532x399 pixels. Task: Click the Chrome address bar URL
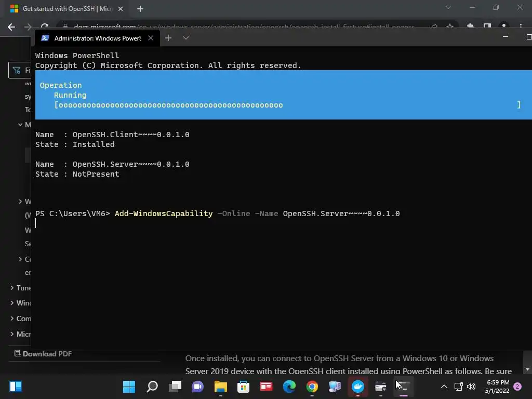tap(244, 26)
